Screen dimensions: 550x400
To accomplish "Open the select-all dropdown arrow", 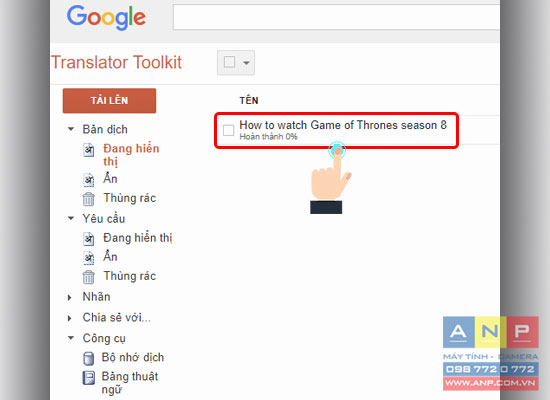I will coord(247,63).
